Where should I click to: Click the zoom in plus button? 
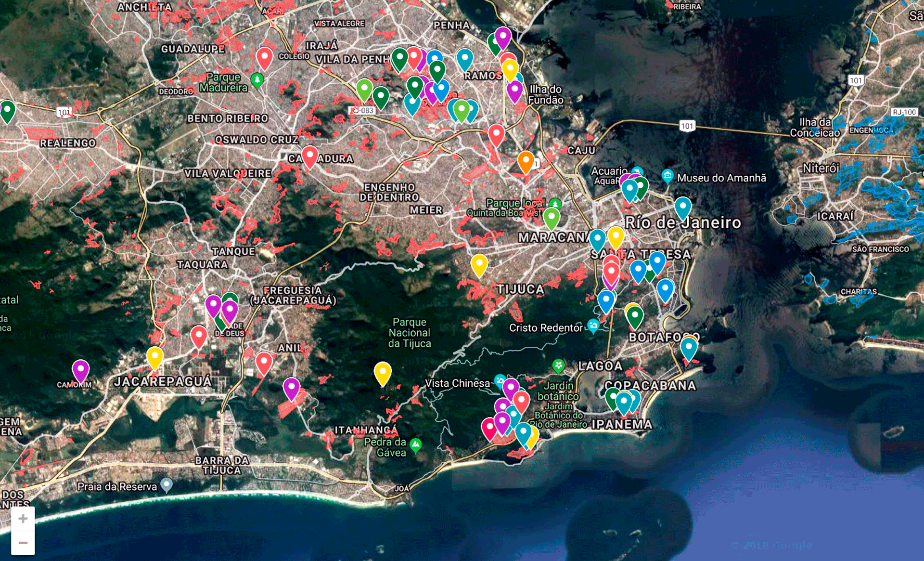click(23, 519)
